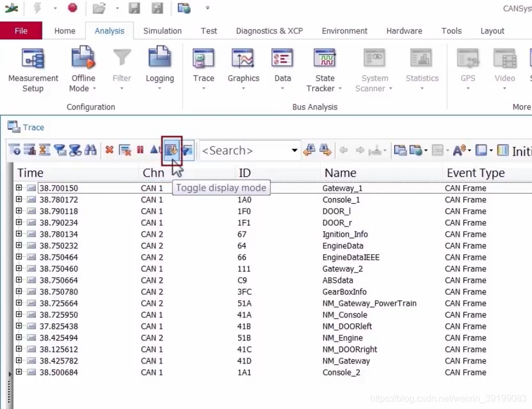Select the ABSdata message name
Image resolution: width=532 pixels, height=409 pixels.
point(338,280)
